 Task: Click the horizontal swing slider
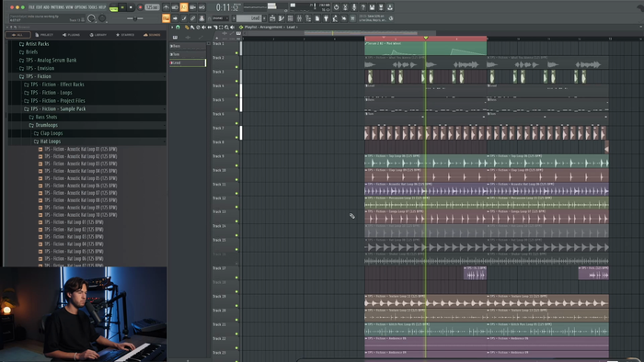135,18
